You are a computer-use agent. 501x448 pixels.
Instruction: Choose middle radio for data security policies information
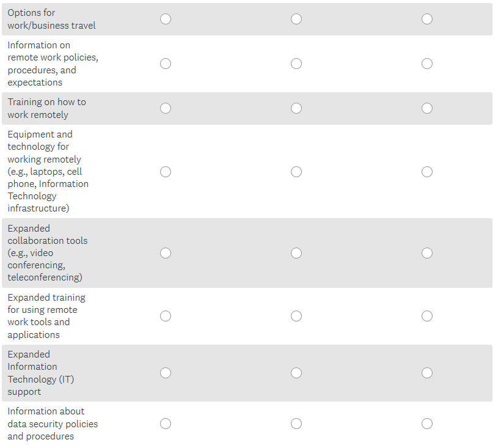[296, 424]
